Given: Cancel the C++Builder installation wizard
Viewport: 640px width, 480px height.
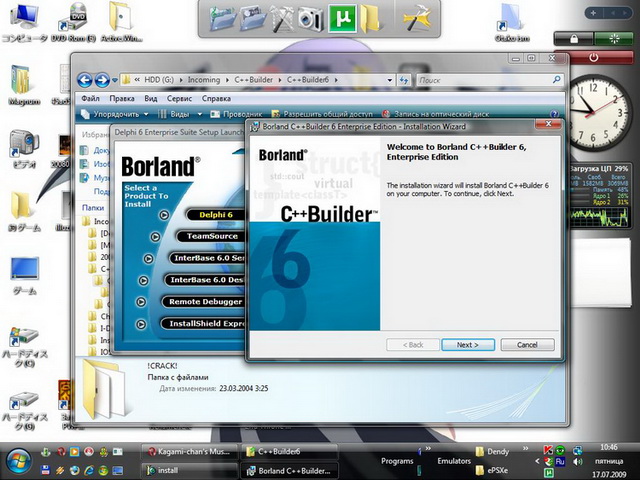Looking at the screenshot, I should click(527, 345).
